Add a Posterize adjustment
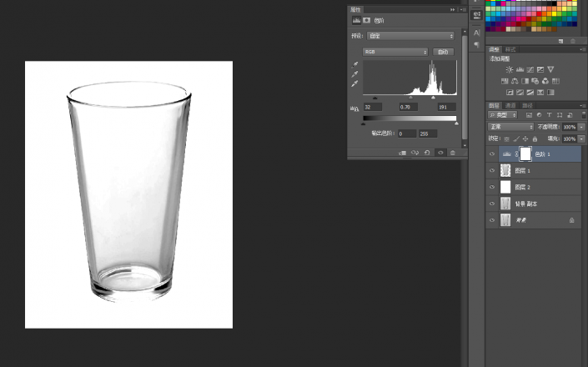Image resolution: width=588 pixels, height=367 pixels. tap(520, 93)
